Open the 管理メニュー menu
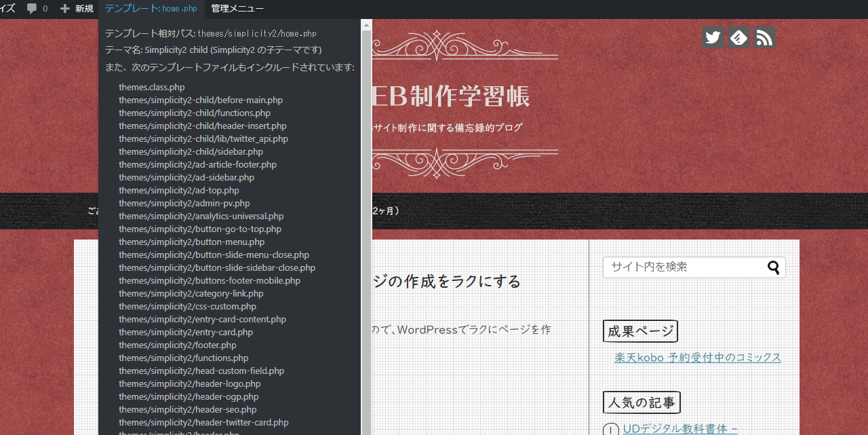Viewport: 868px width, 435px height. click(x=237, y=9)
